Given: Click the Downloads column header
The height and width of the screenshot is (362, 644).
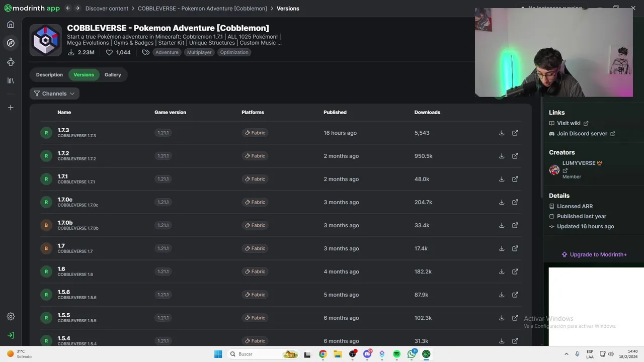Looking at the screenshot, I should [427, 112].
